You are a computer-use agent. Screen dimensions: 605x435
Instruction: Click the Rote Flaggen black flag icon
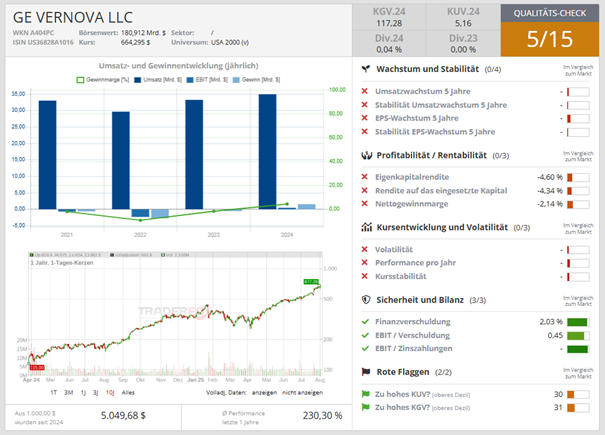click(x=366, y=372)
